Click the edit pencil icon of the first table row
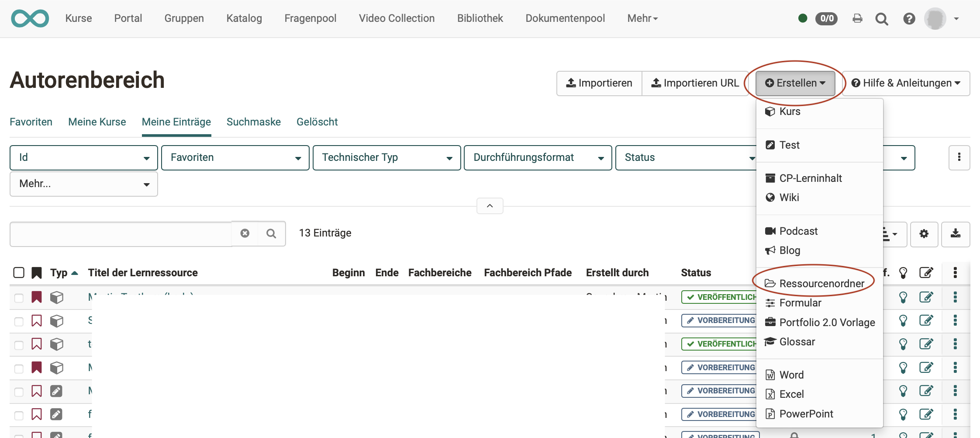Image resolution: width=980 pixels, height=438 pixels. pyautogui.click(x=927, y=297)
